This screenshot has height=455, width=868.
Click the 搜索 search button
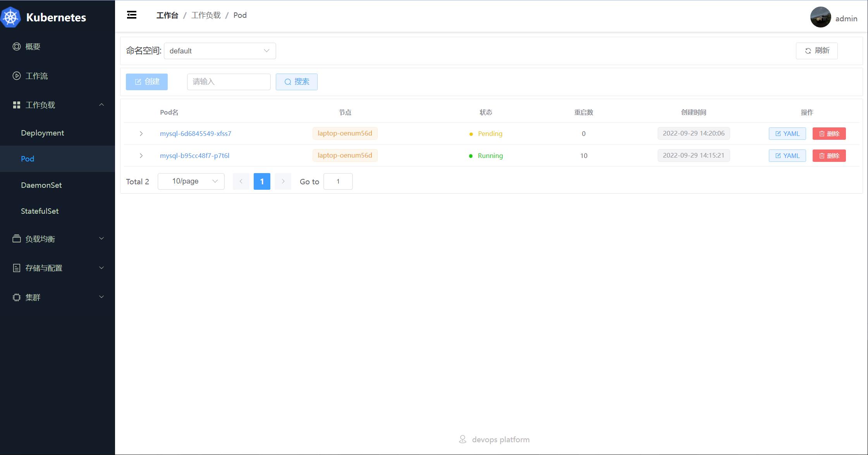296,82
